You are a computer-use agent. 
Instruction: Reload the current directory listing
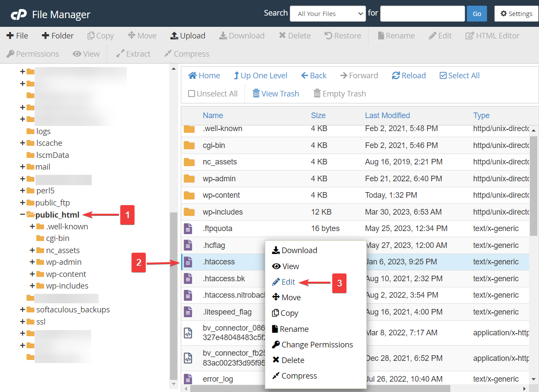click(408, 75)
